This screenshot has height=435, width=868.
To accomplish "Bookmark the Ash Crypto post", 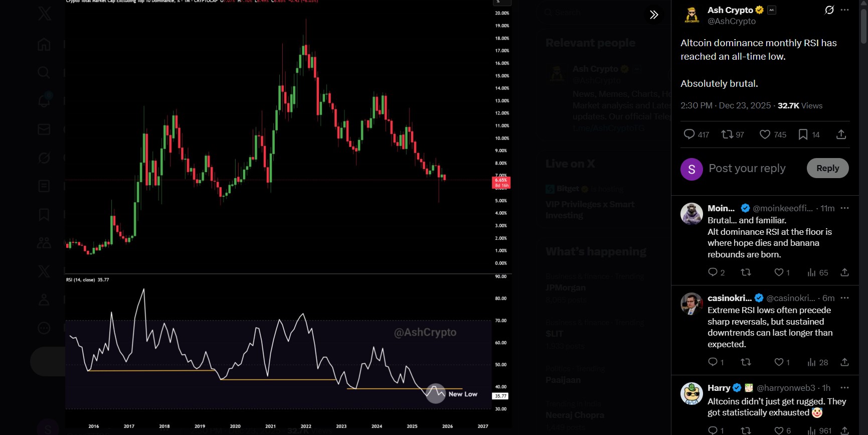I will 803,134.
